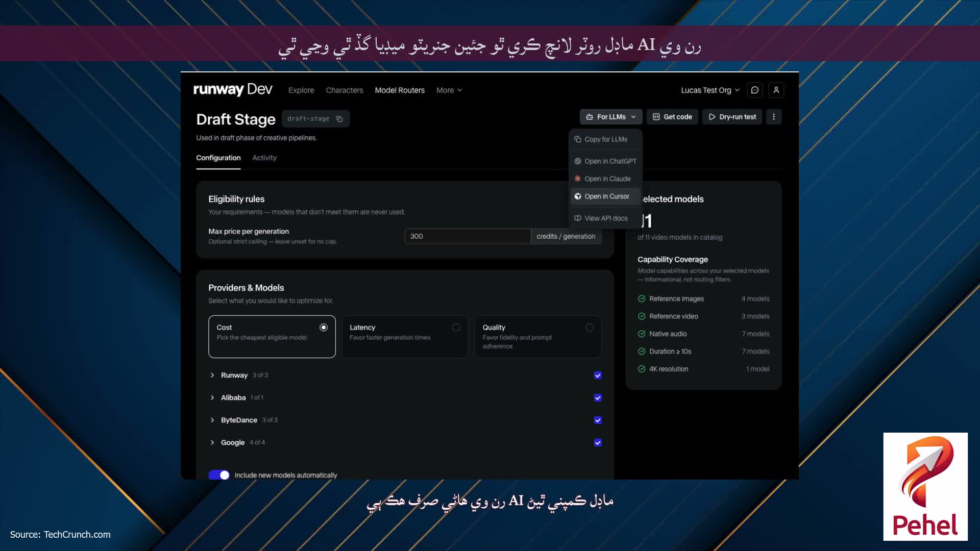Click the Reference images check icon
The width and height of the screenshot is (980, 551).
642,299
